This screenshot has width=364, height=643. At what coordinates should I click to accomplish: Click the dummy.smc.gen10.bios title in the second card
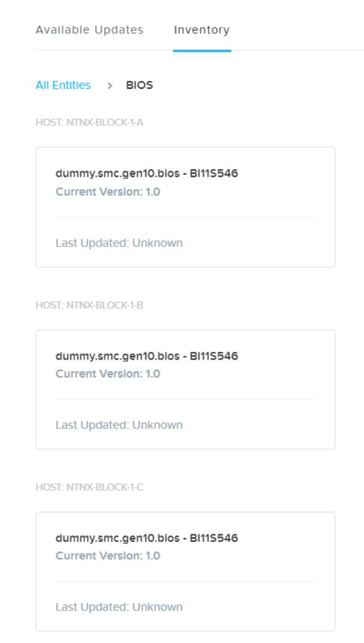click(x=145, y=355)
